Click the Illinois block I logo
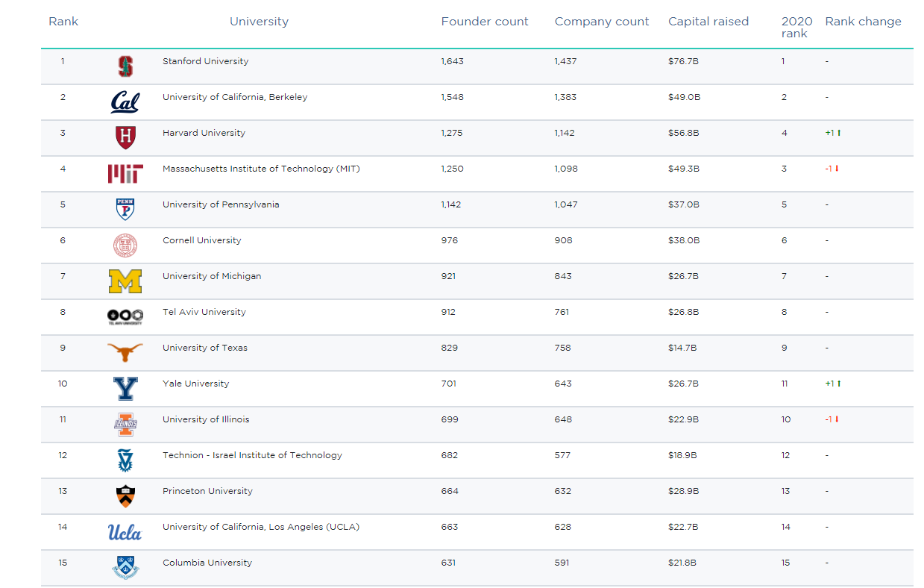Viewport: 924px width, 588px height. [125, 425]
